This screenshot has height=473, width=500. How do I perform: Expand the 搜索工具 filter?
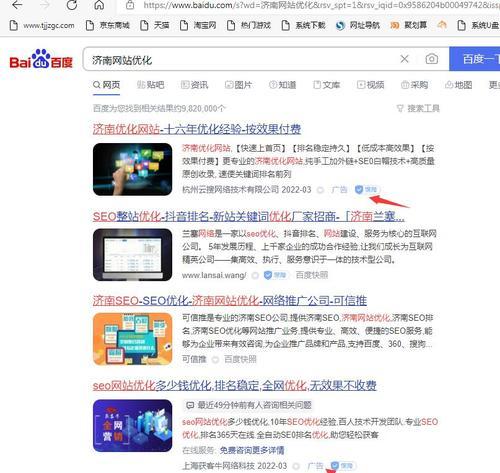418,108
